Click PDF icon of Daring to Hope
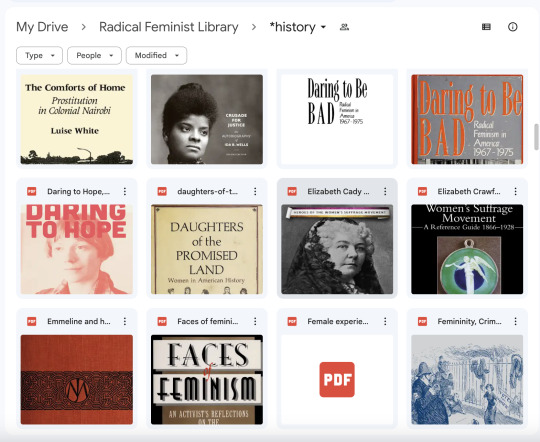The width and height of the screenshot is (540, 442). (32, 191)
